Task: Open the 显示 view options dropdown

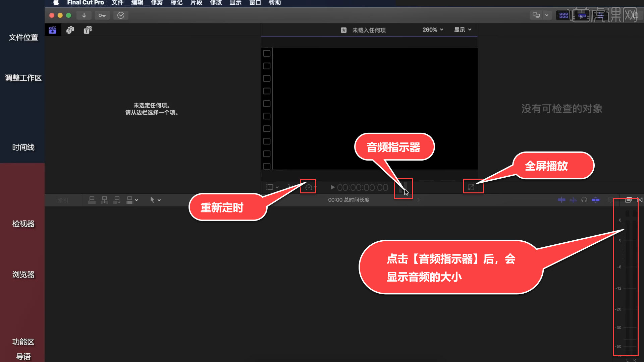Action: [462, 29]
